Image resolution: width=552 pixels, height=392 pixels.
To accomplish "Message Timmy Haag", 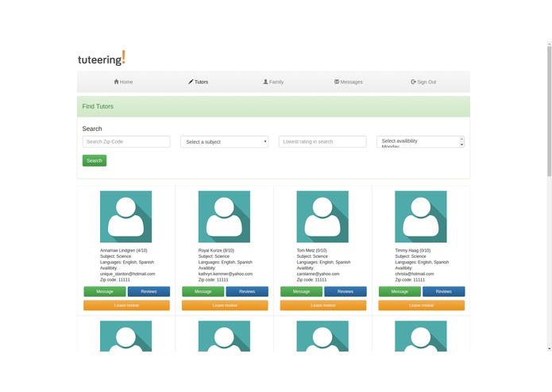I will point(400,291).
